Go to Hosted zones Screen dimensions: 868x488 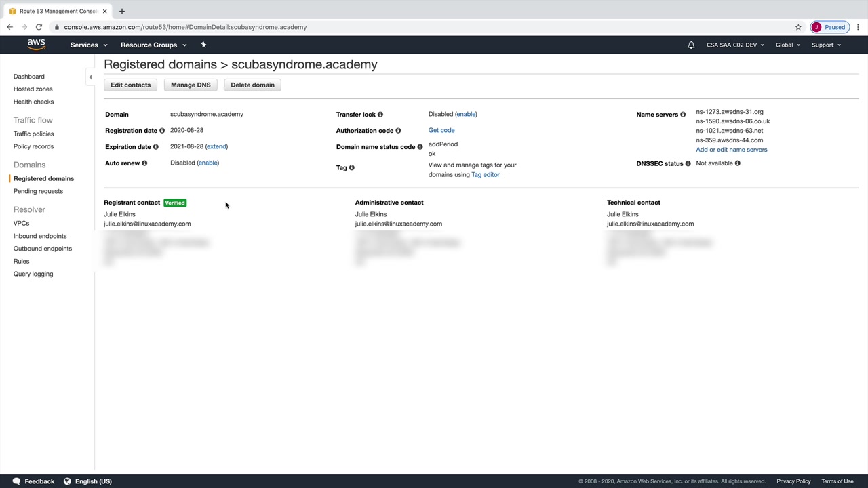click(x=33, y=89)
